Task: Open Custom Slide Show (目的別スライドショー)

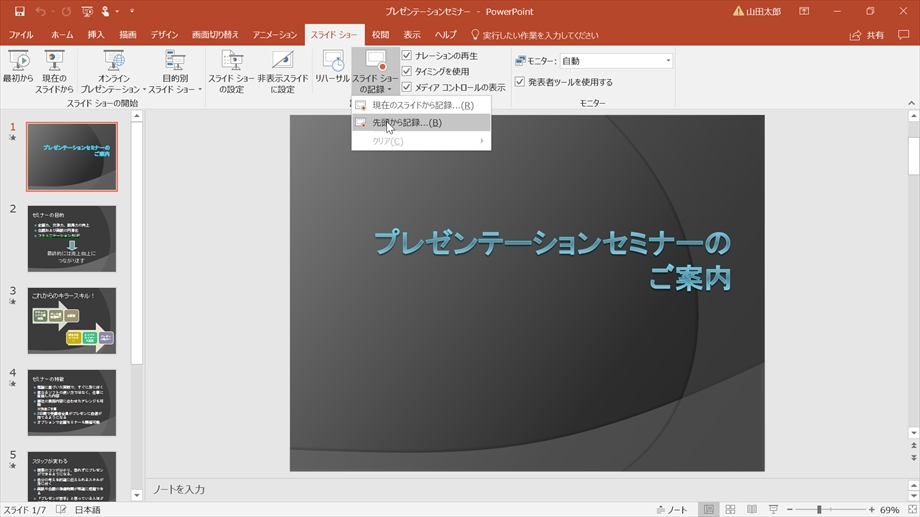Action: (x=175, y=72)
